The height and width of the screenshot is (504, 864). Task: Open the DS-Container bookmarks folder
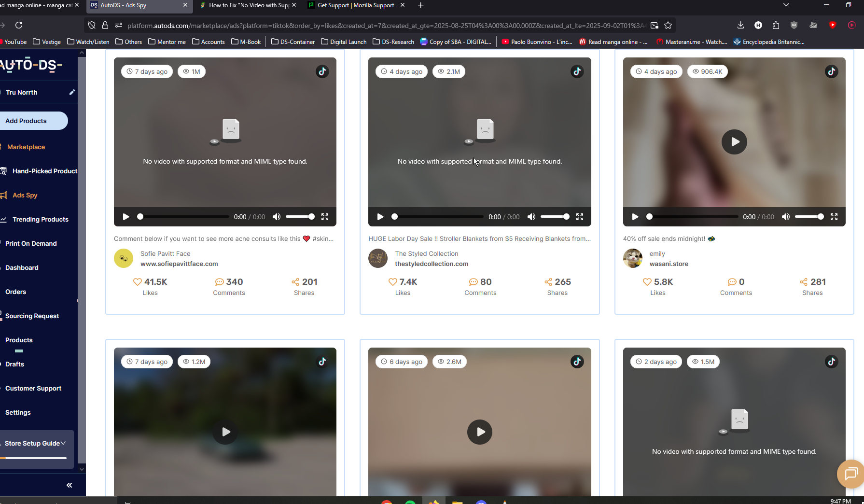click(x=293, y=42)
